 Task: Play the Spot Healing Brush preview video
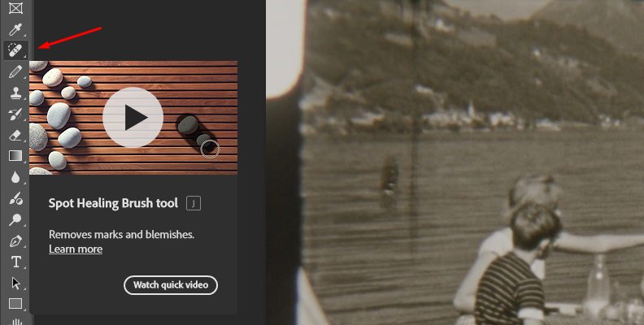[x=133, y=117]
